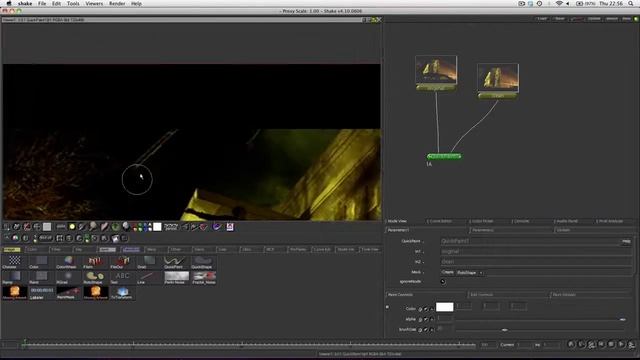The height and width of the screenshot is (360, 640).
Task: Click the white color swatch in viewer toolbar
Action: pos(157,227)
